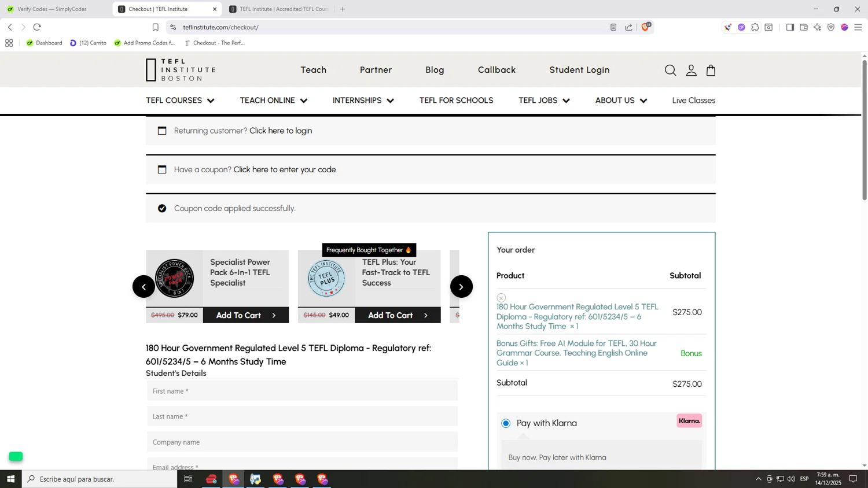This screenshot has width=868, height=488.
Task: Open Student Login page
Action: tap(579, 70)
